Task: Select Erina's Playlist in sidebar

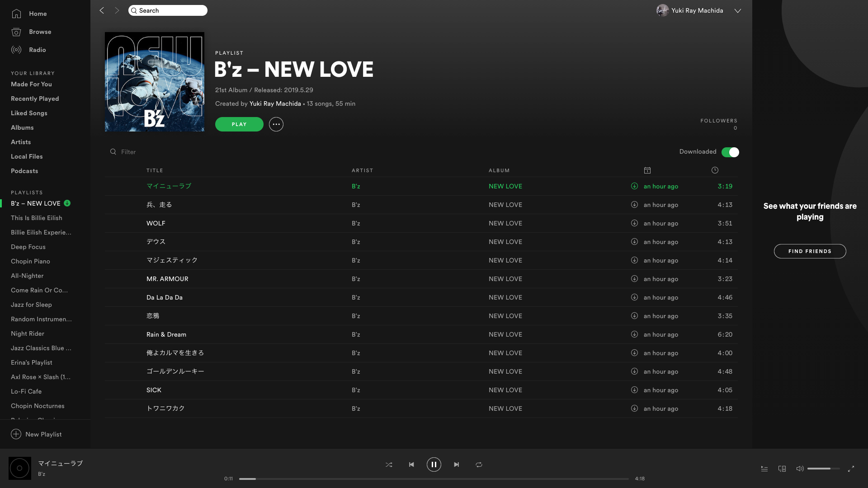Action: (x=32, y=362)
